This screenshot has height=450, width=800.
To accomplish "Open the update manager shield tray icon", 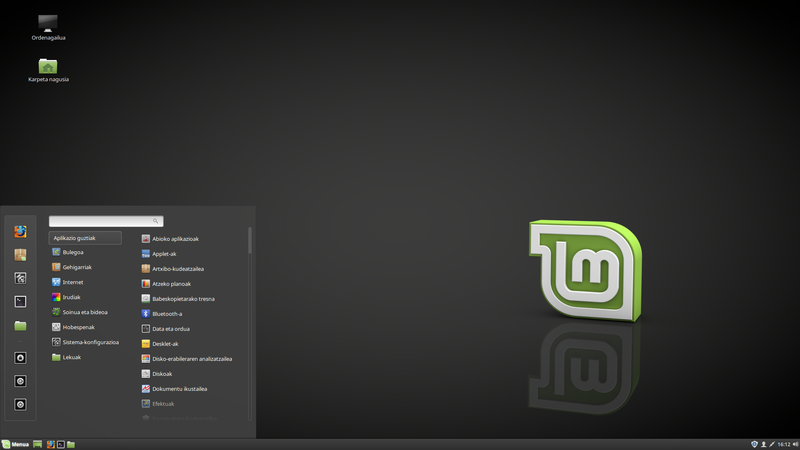I will (x=754, y=444).
